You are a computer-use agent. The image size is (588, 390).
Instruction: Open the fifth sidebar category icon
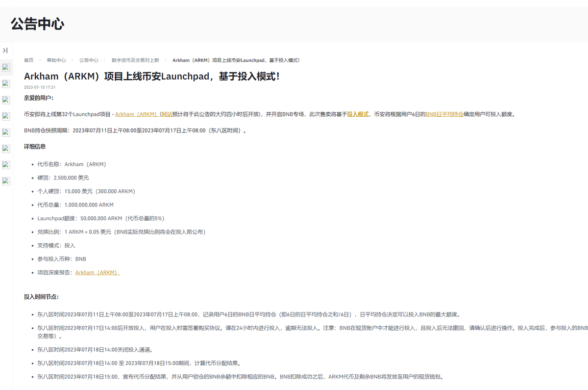click(x=6, y=132)
